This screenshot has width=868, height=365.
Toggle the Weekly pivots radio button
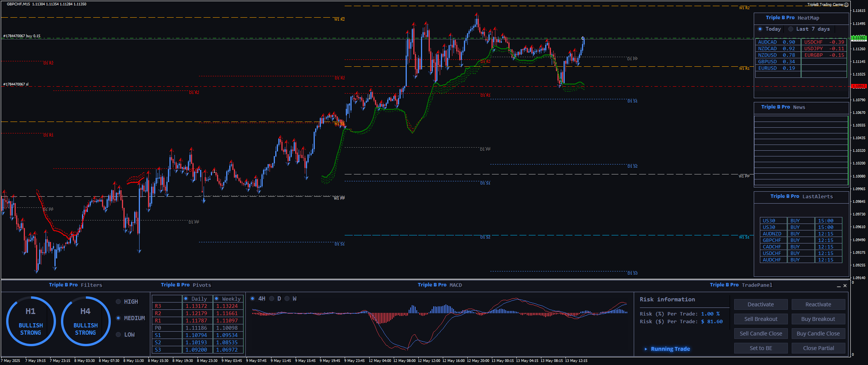pyautogui.click(x=217, y=299)
